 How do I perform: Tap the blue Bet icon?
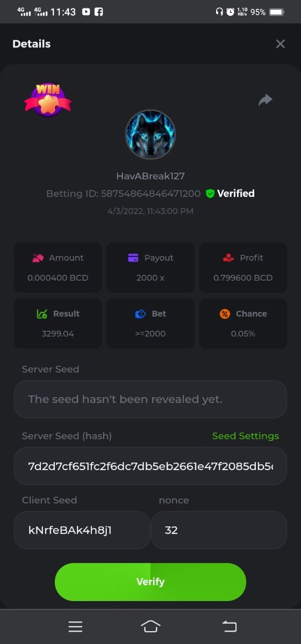pos(140,313)
